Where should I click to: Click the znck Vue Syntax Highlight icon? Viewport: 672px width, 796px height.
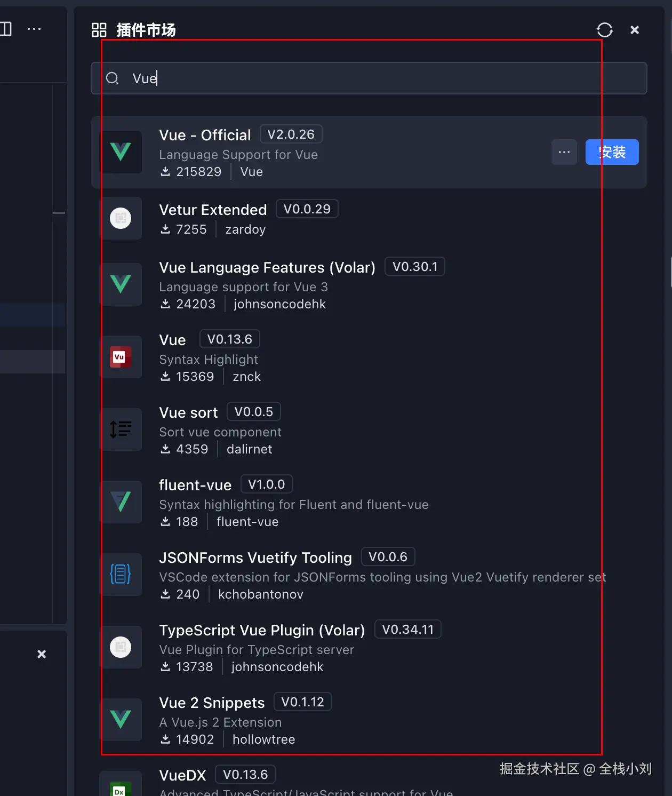[121, 357]
